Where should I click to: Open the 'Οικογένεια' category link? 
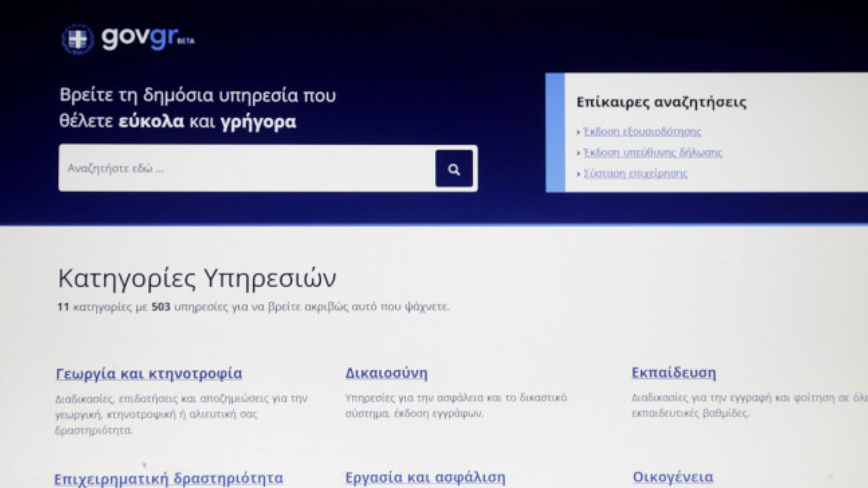(673, 477)
